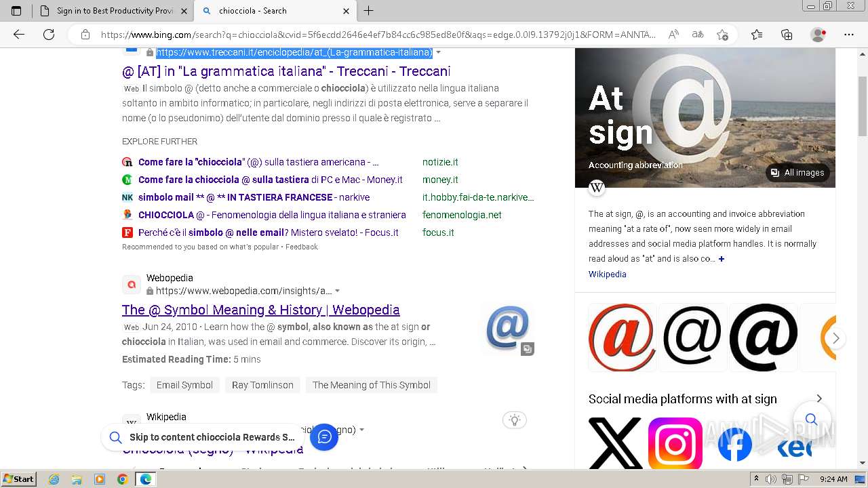
Task: Click the volume icon in system tray
Action: pos(771,479)
